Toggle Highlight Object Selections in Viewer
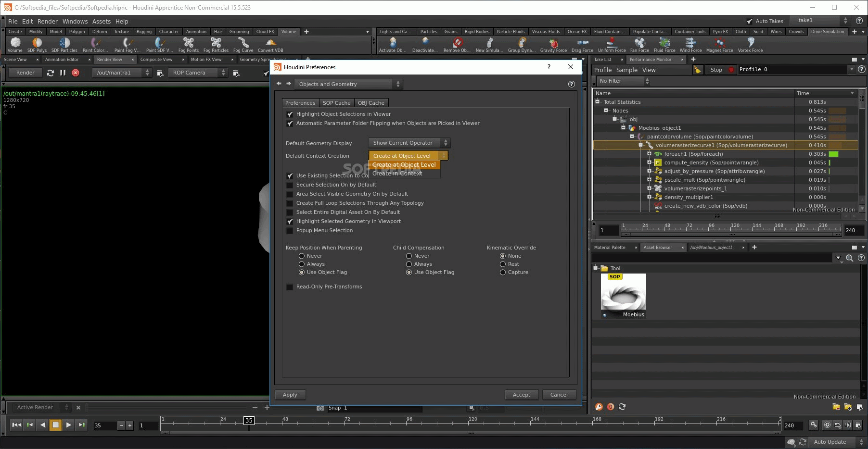The image size is (868, 449). click(x=290, y=114)
